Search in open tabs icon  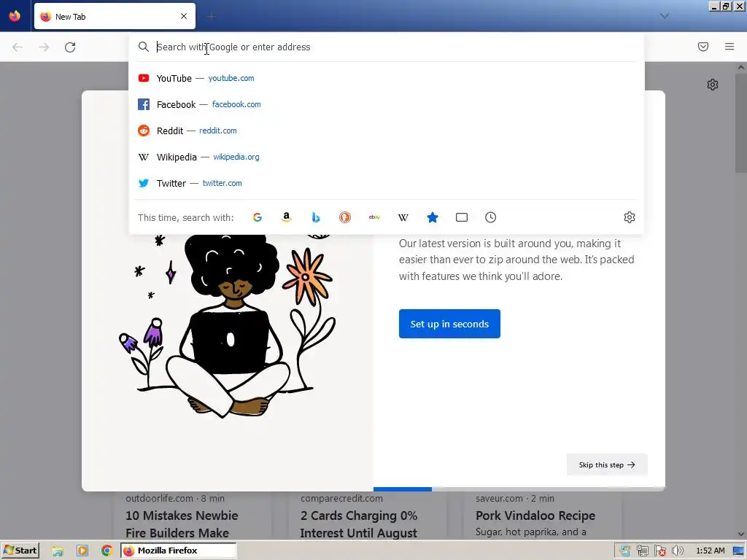click(462, 217)
